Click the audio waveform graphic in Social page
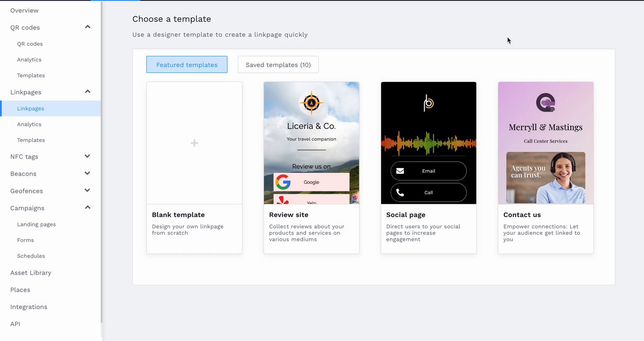644x341 pixels. (x=429, y=143)
